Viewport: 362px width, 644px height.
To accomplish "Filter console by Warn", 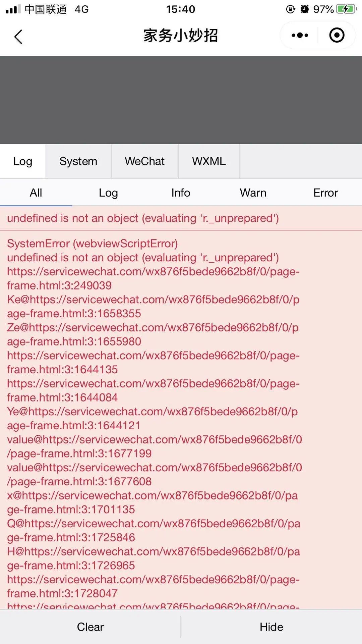I will point(253,193).
